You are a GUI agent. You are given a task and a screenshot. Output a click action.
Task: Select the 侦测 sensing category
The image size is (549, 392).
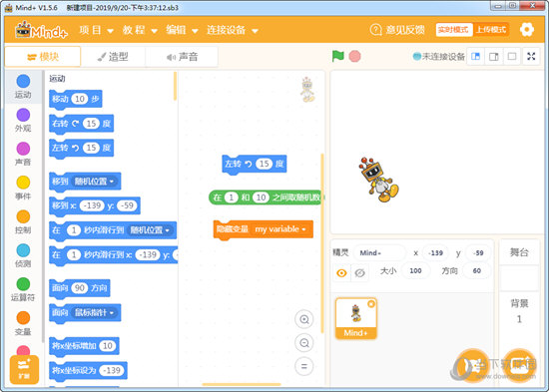pos(23,256)
